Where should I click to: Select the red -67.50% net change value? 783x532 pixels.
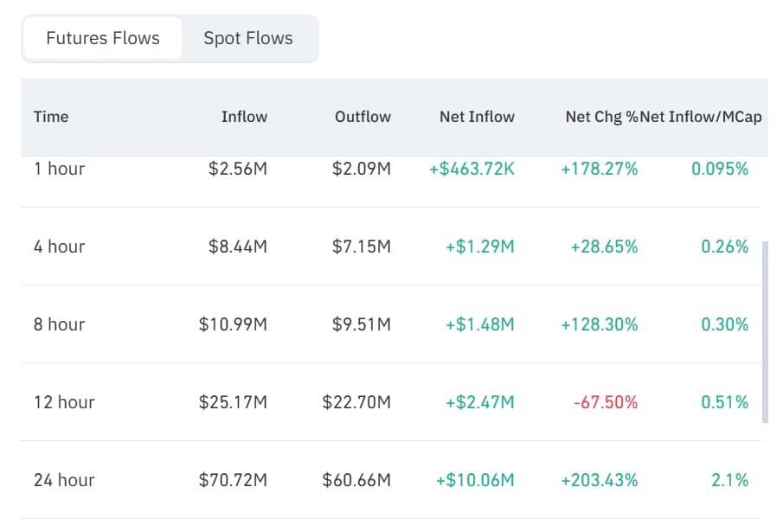[x=605, y=402]
